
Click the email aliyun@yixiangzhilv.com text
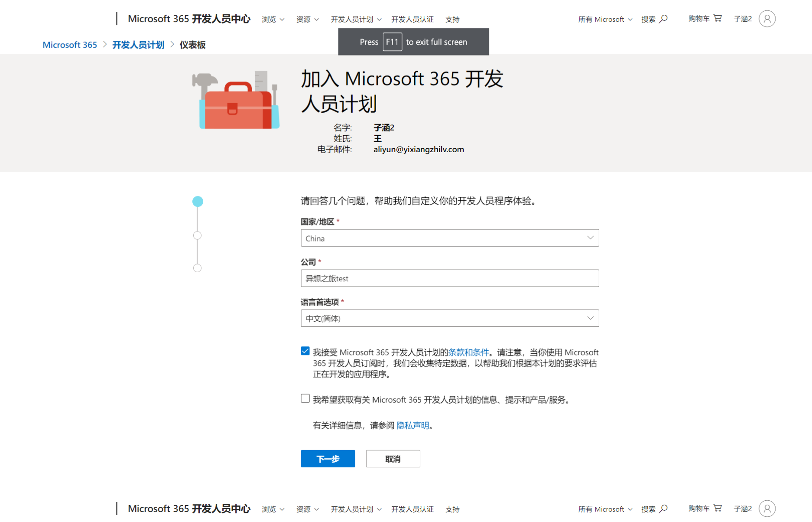(419, 150)
